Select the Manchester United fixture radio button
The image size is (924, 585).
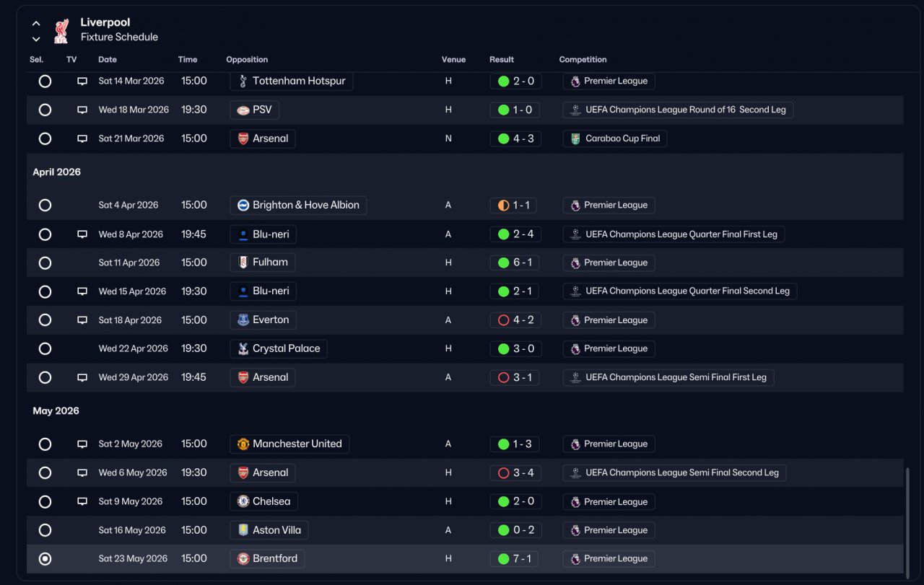point(45,444)
